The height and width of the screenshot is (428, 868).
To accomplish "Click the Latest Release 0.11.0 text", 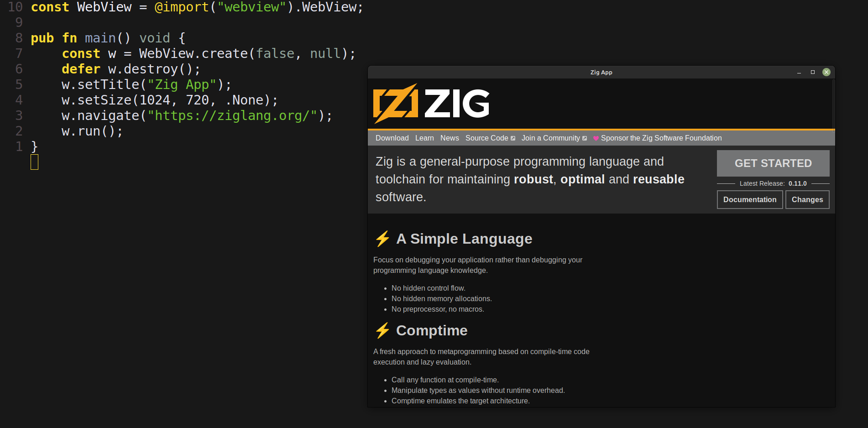I will (773, 183).
